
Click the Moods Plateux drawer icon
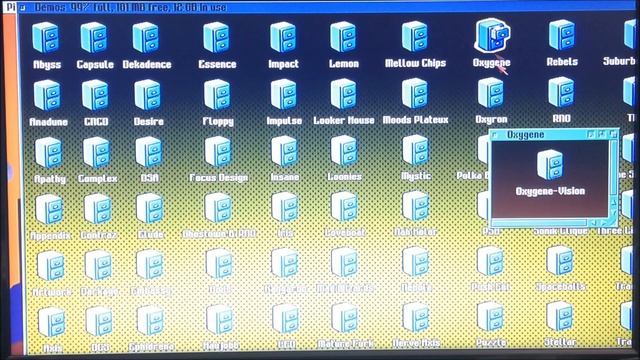point(415,94)
